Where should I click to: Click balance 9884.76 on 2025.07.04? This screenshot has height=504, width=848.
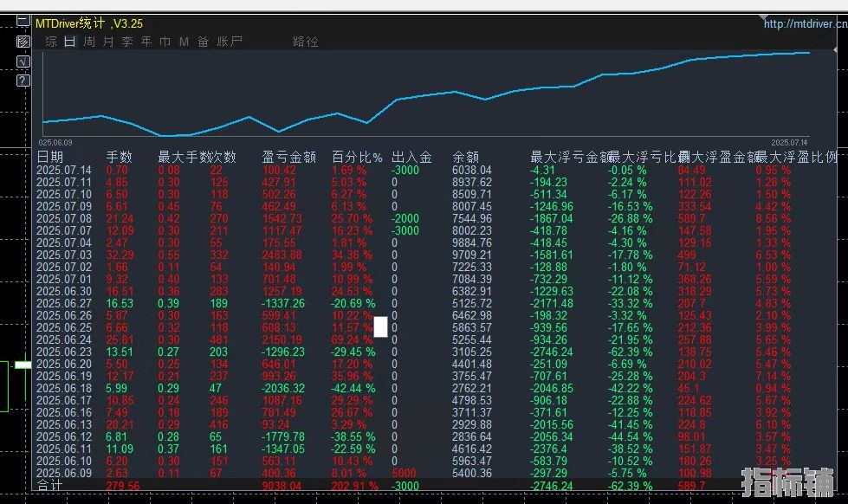472,242
